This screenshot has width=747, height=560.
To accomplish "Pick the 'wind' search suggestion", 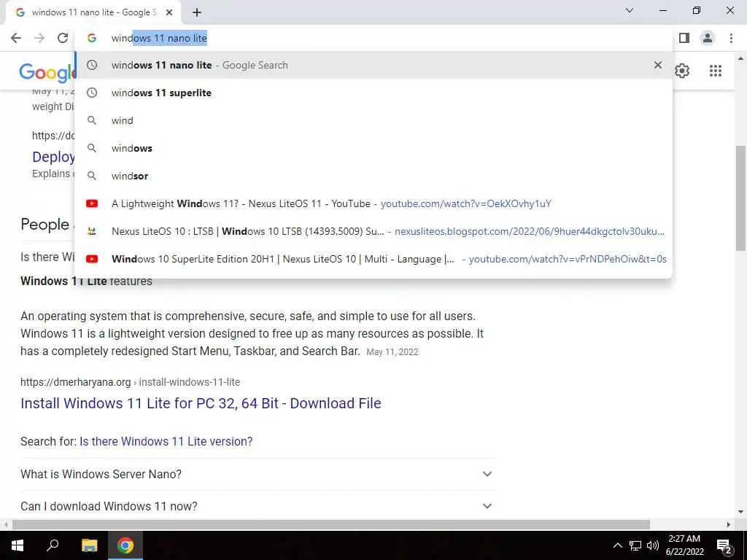I will tap(373, 120).
